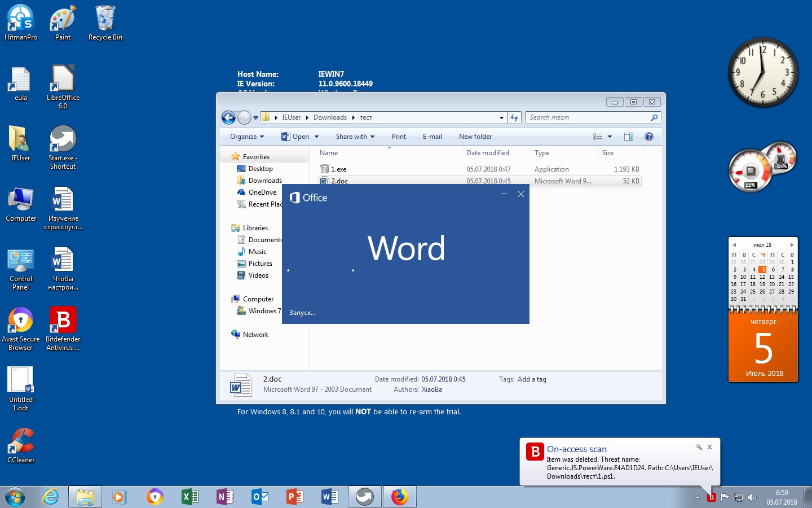This screenshot has height=508, width=812.
Task: Select Pictures library
Action: [260, 264]
